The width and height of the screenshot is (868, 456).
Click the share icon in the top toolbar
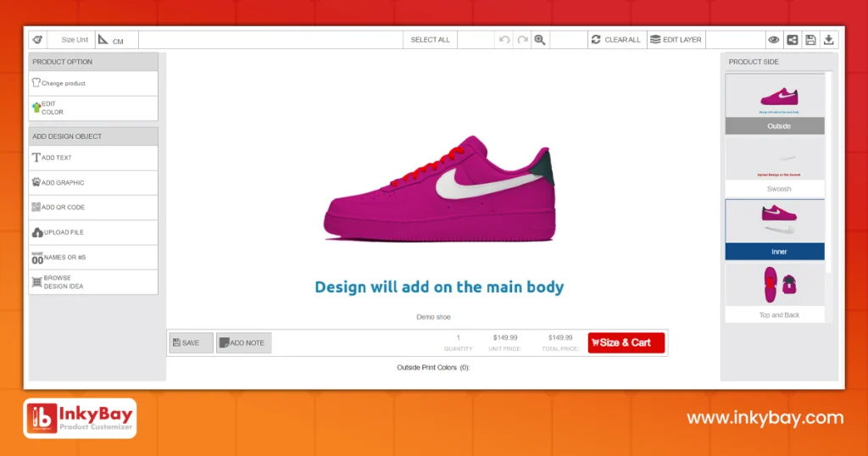[792, 40]
